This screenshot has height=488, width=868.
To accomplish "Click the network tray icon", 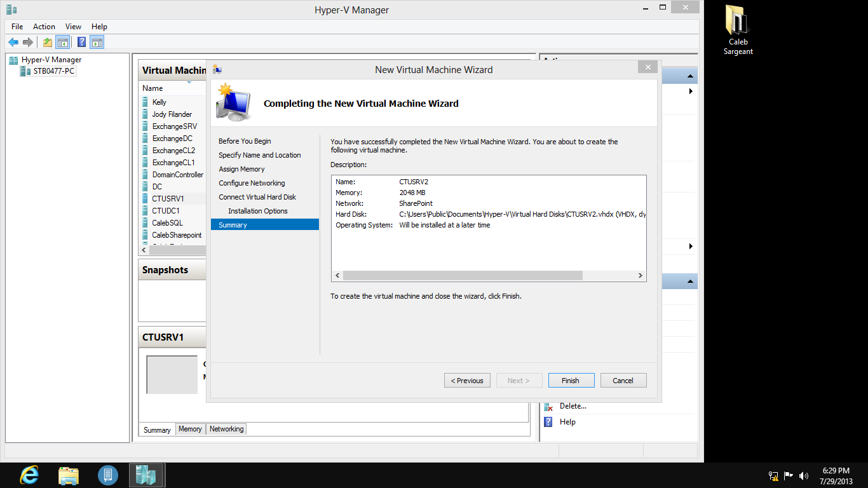I will 773,476.
